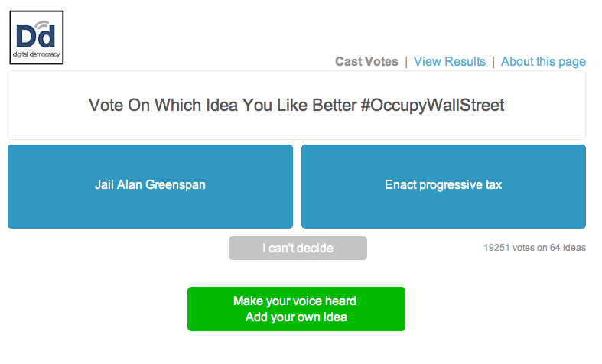
Task: Click the "Vote On Which Idea" heading text
Action: [x=222, y=106]
